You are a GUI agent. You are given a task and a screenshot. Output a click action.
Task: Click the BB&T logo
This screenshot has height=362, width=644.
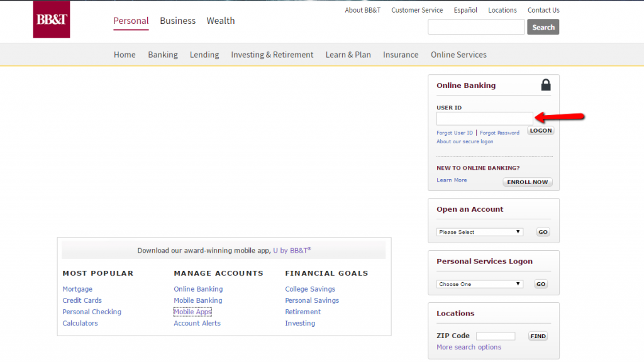click(x=52, y=19)
